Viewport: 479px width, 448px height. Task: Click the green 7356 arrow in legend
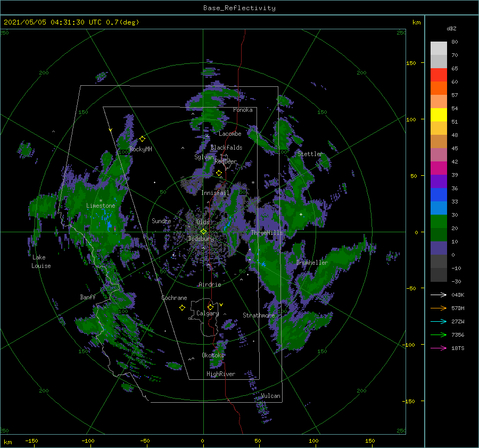[x=439, y=335]
